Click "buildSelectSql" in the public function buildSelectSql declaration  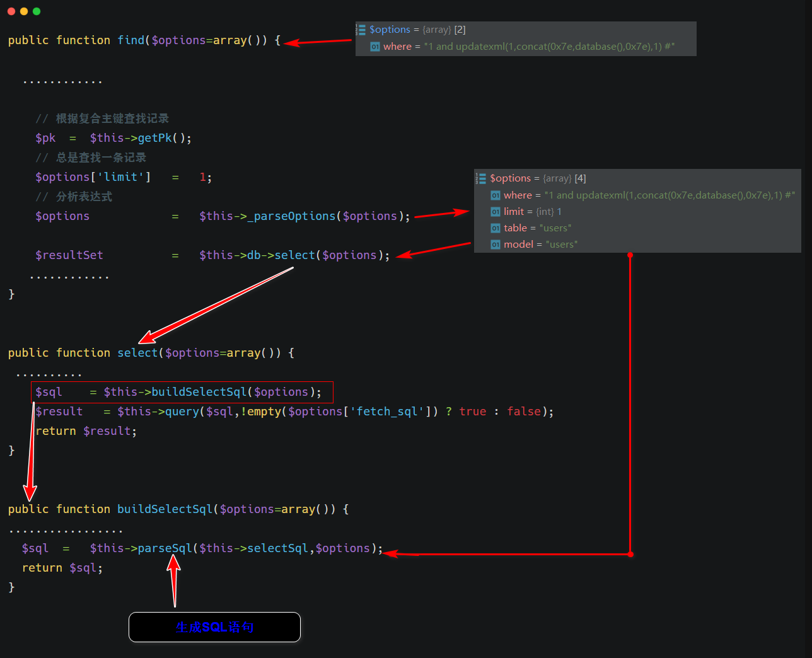click(x=165, y=509)
